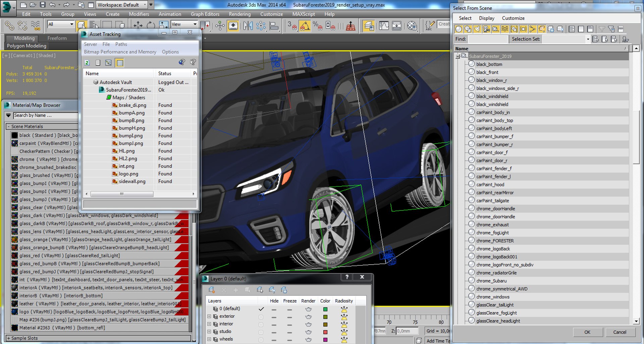Click the Undo arrow in quick access toolbar
Viewport: 644px width, 344px height.
52,5
